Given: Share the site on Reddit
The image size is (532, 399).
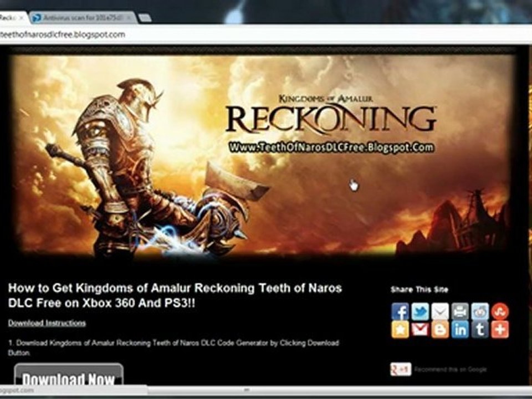Looking at the screenshot, I should coord(480,311).
